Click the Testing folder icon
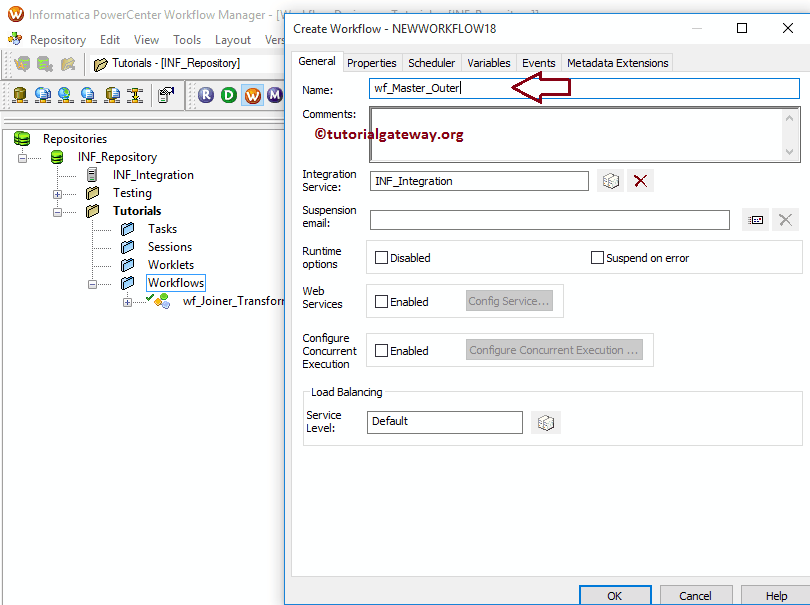Screen dimensions: 810x605 point(92,193)
